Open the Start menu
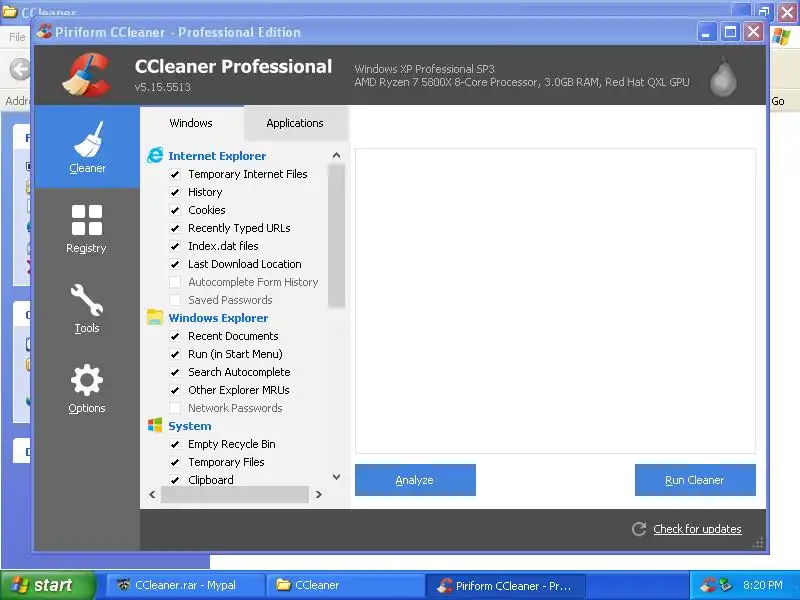Image resolution: width=800 pixels, height=600 pixels. pos(48,585)
